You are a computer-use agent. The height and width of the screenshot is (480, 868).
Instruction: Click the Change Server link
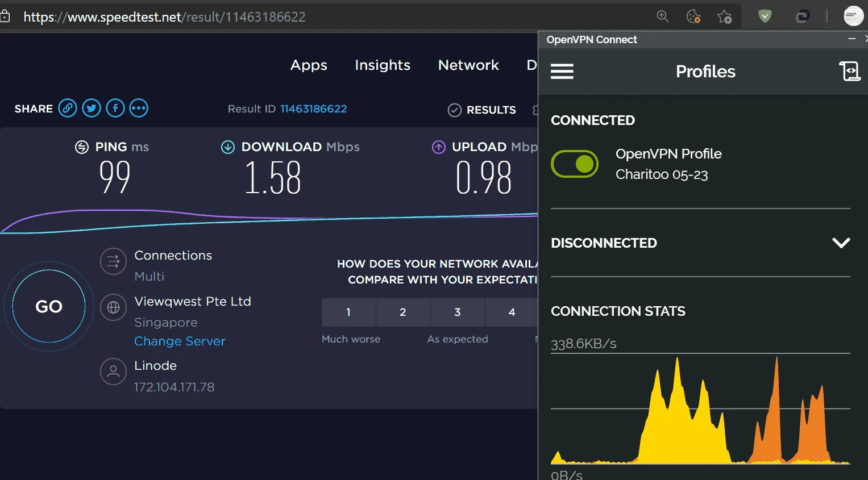click(180, 341)
